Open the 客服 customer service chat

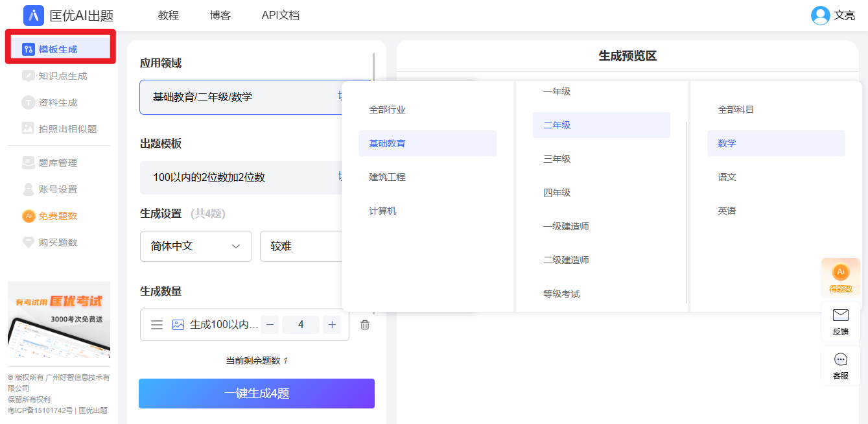(840, 364)
